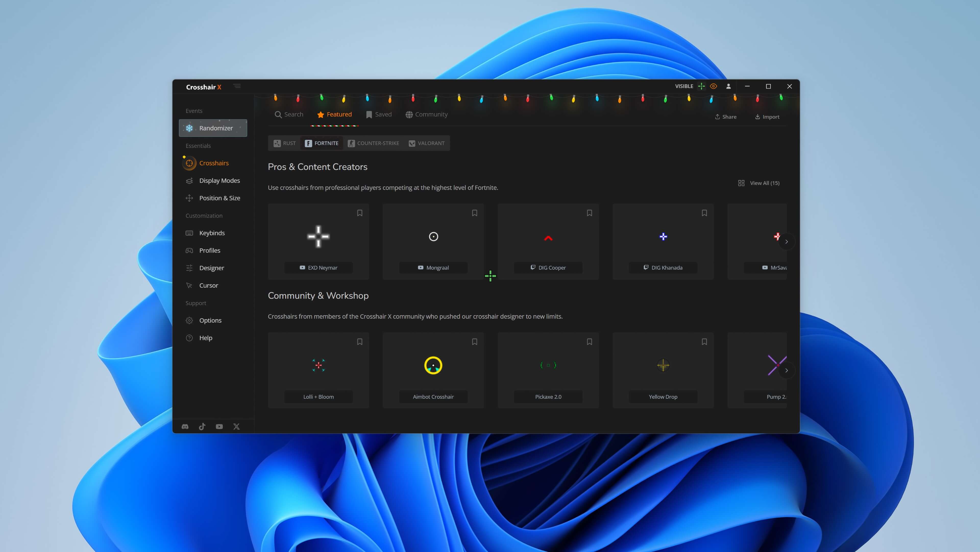The height and width of the screenshot is (552, 980).
Task: Bookmark the Aimbot Crosshair preset
Action: 474,342
